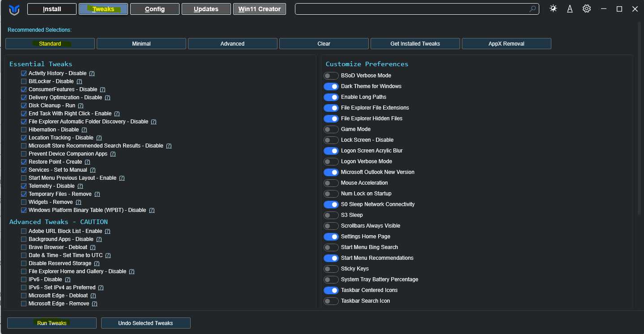Viewport: 644px width, 334px height.
Task: Open help (?) for Restore Point - Create
Action: click(x=87, y=162)
